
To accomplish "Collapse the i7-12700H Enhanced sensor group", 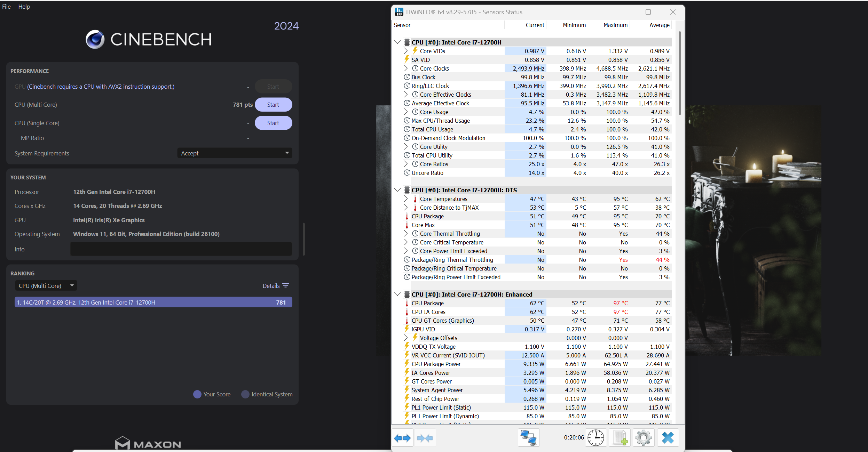I will 397,294.
